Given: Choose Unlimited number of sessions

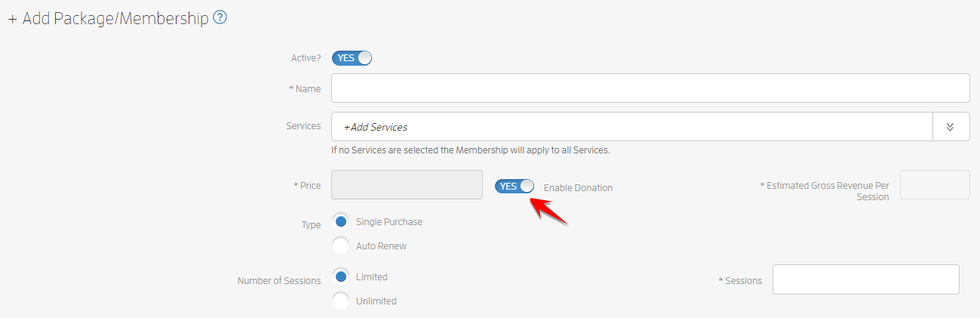Looking at the screenshot, I should (x=341, y=301).
